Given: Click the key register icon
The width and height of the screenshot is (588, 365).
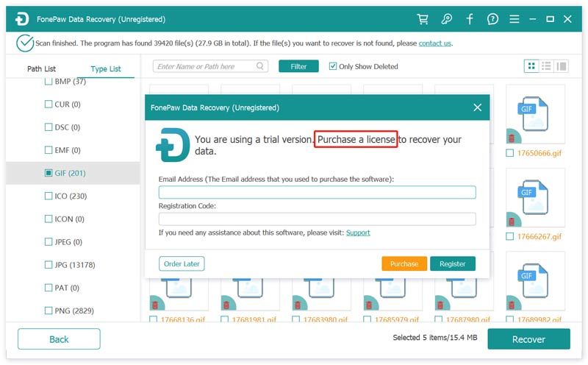Looking at the screenshot, I should (x=446, y=19).
